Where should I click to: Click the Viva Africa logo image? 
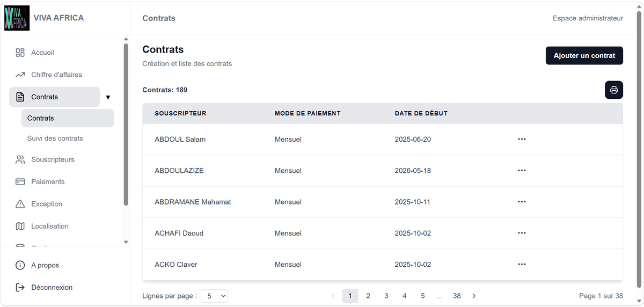click(17, 18)
